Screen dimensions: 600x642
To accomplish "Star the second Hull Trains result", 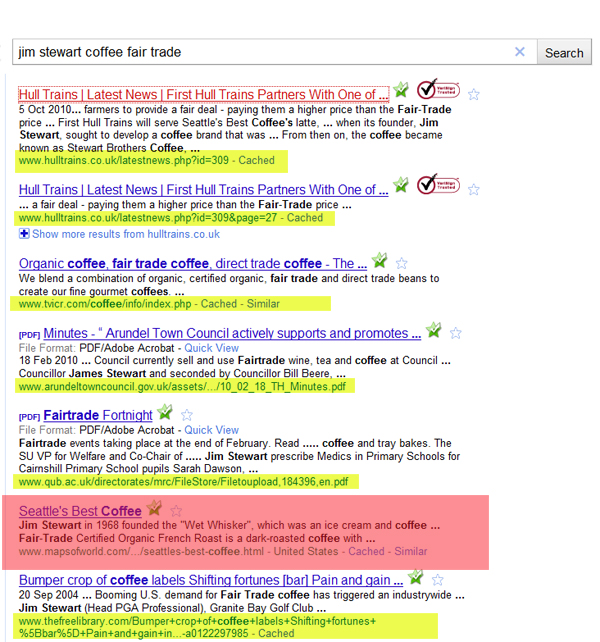I will (x=474, y=190).
